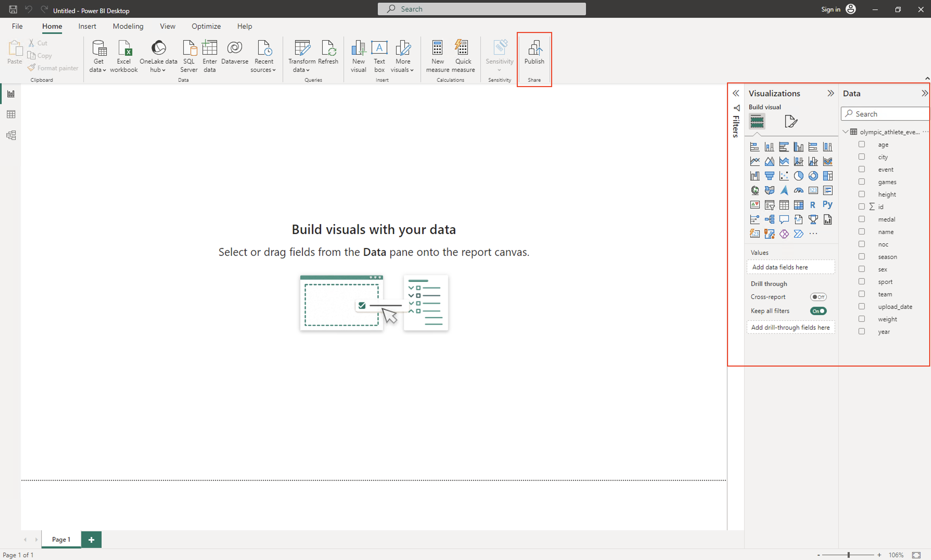Check the event field
This screenshot has height=560, width=931.
(x=862, y=170)
